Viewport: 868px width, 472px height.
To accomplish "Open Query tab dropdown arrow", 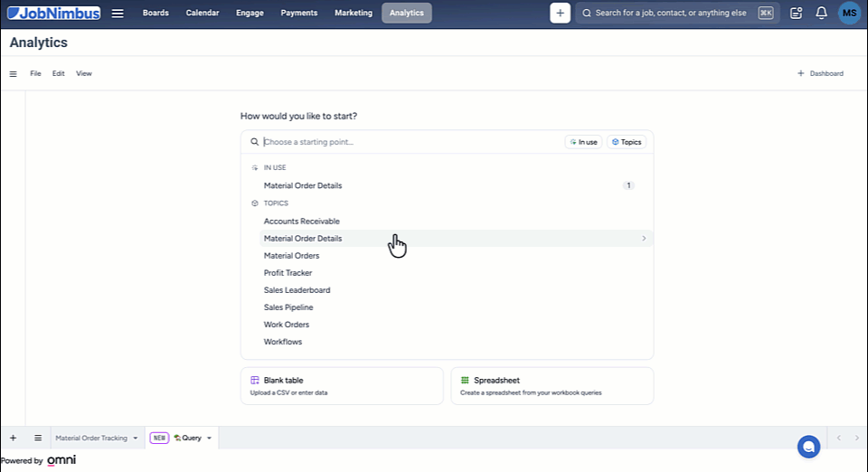I will 209,438.
